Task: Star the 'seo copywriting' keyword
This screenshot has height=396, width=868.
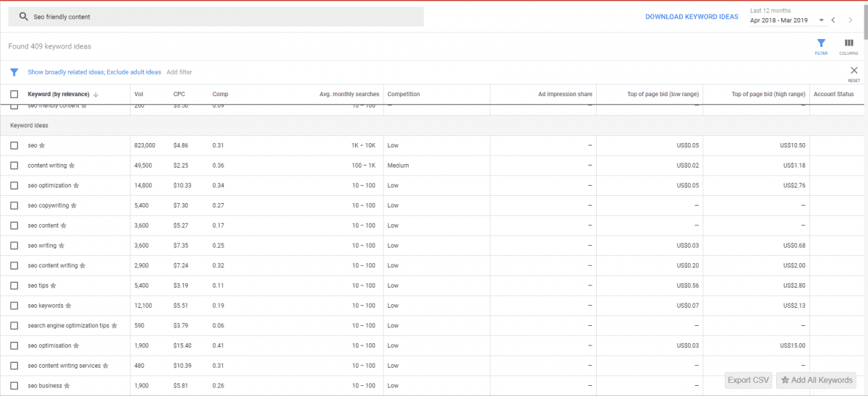Action: coord(74,206)
